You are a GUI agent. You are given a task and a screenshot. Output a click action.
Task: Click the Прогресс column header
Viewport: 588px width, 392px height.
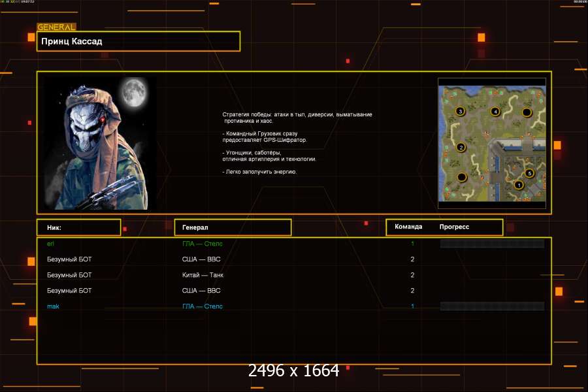click(454, 227)
